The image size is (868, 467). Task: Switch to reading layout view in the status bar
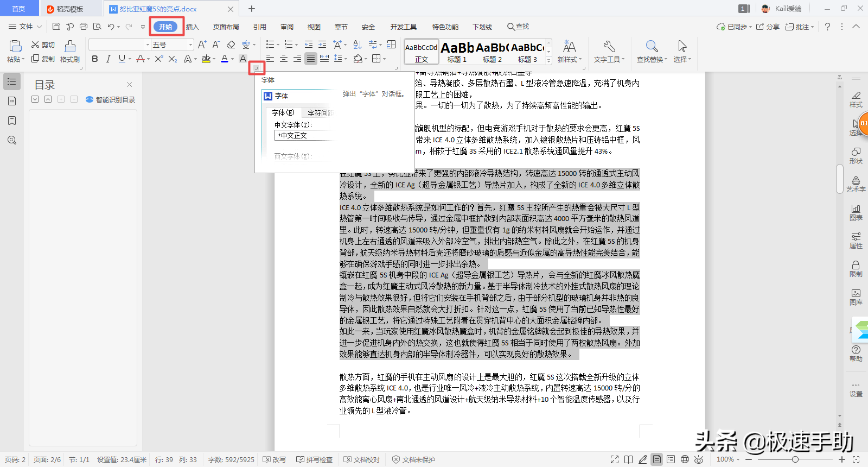[629, 459]
